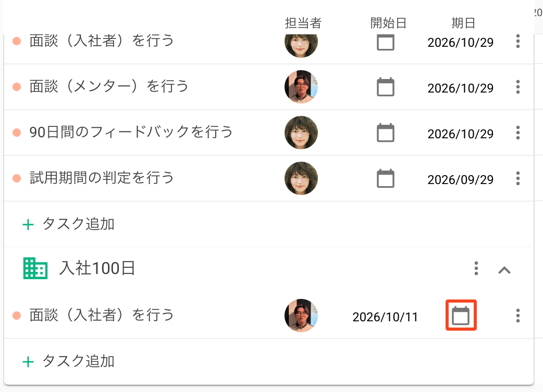Screen dimensions: 543x392
Task: Collapse the 入社100日 section with chevron
Action: (x=504, y=270)
